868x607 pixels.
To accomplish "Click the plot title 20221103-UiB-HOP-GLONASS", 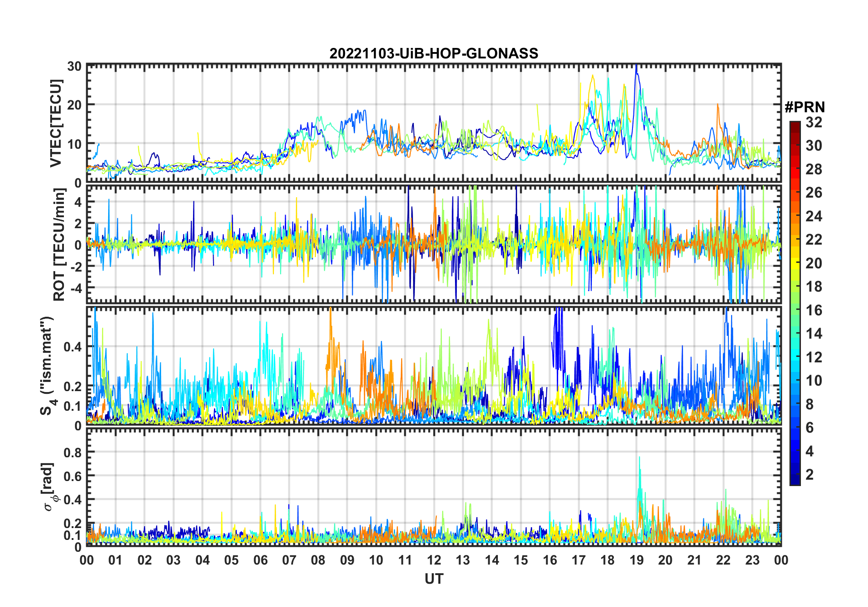I will pyautogui.click(x=434, y=53).
